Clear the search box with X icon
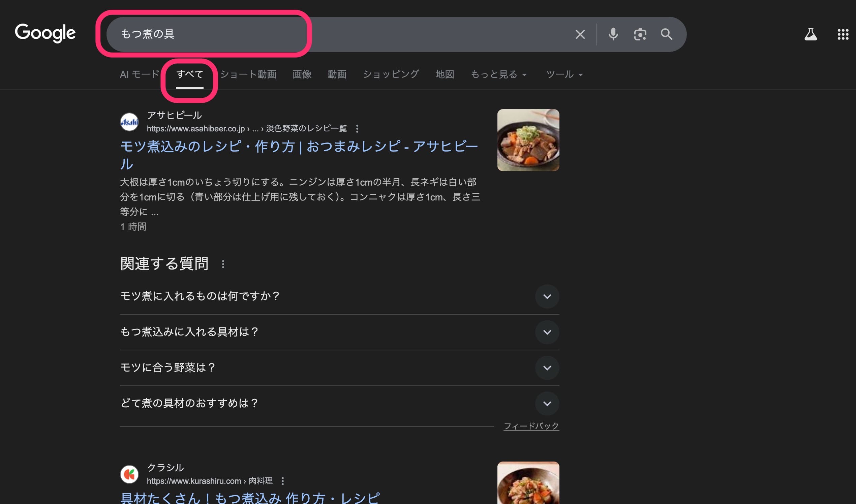Screen dimensions: 856x504 click(580, 34)
